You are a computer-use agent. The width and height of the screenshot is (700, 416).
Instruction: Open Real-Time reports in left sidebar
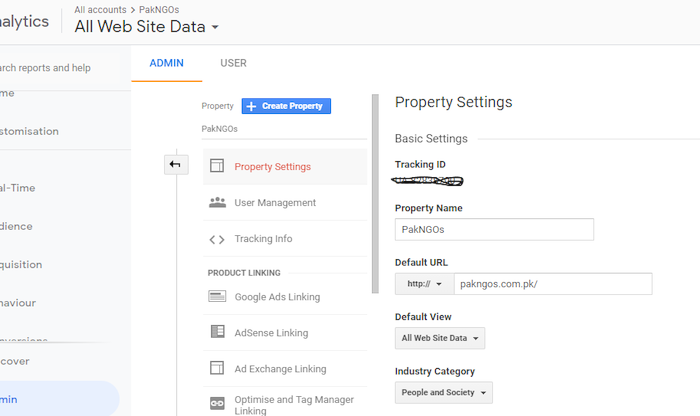(x=18, y=188)
